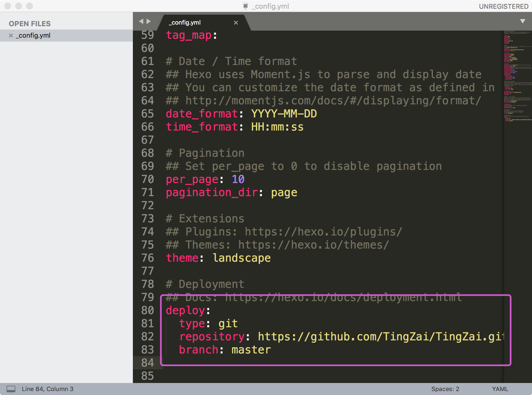Open the Spaces: 2 indentation menu
Screen dimensions: 532x395
coord(445,389)
